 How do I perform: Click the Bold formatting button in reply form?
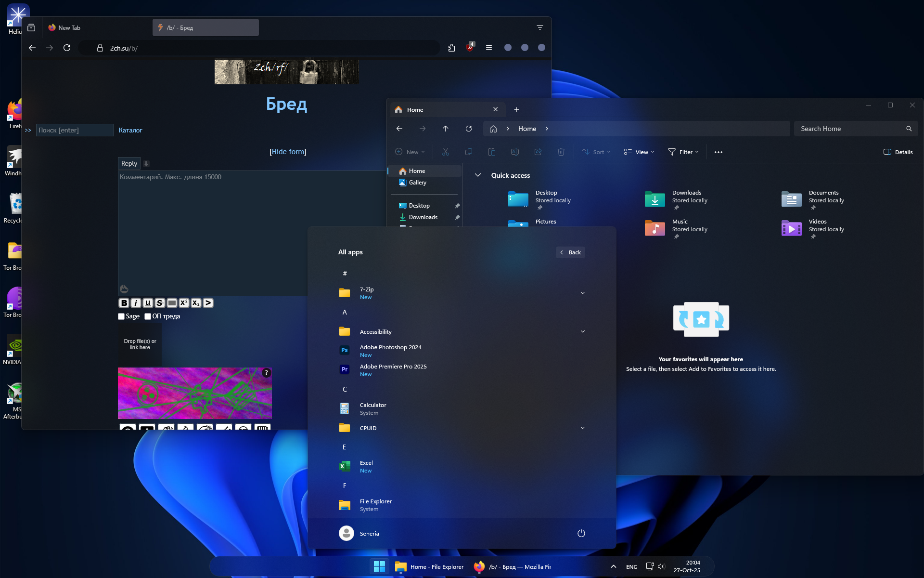point(124,303)
